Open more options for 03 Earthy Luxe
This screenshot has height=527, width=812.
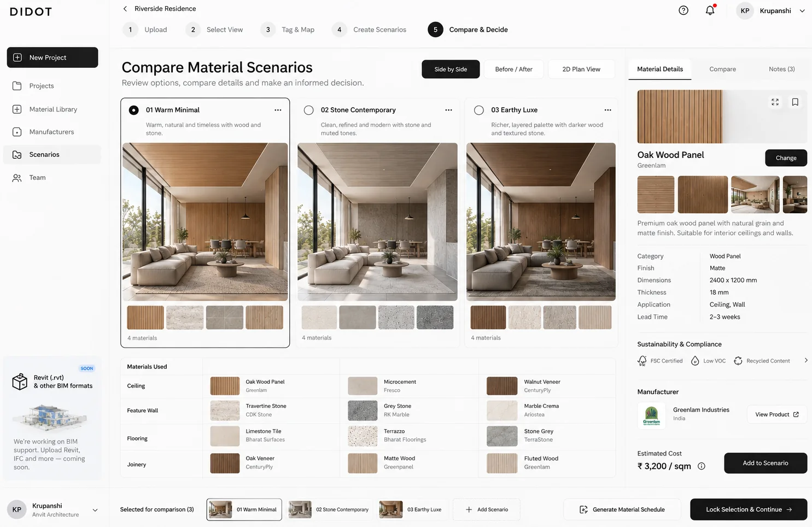click(607, 110)
